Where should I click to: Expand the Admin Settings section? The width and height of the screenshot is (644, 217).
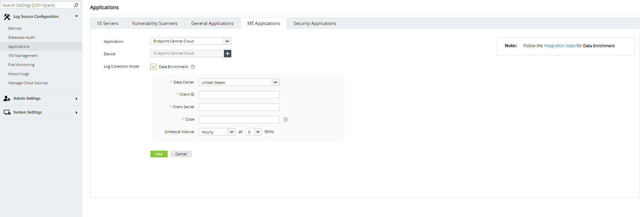[77, 99]
